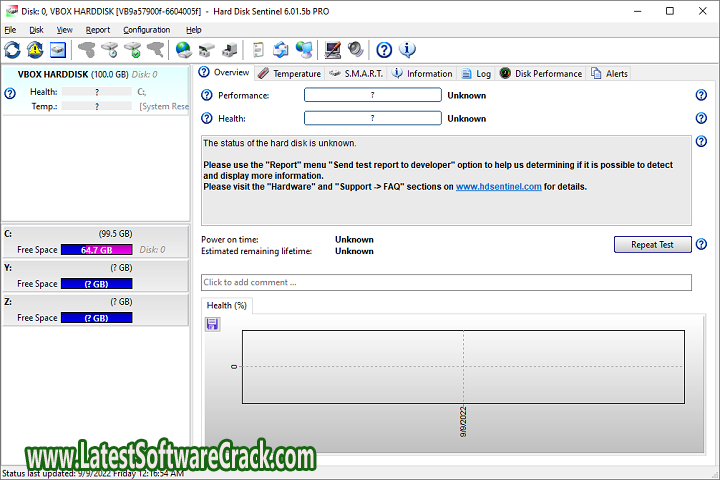Click the document report icon in toolbar
This screenshot has height=480, width=720.
[x=258, y=49]
